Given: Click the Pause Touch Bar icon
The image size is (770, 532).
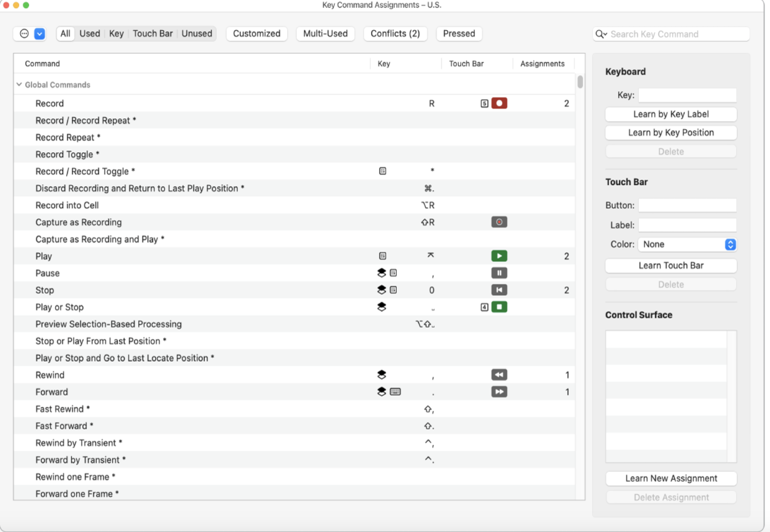Looking at the screenshot, I should click(499, 273).
